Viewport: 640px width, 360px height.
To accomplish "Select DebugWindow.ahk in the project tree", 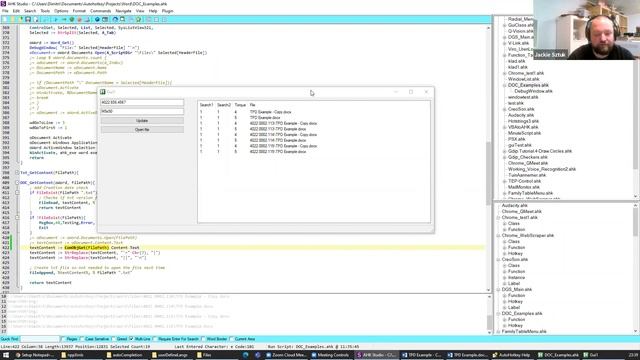I will click(x=533, y=91).
